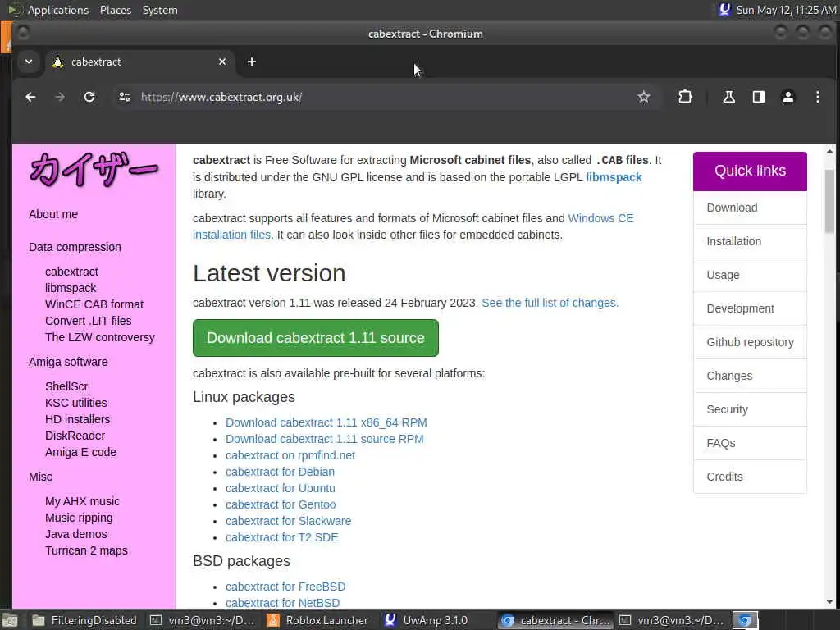Open the Extensions puzzle icon

pos(685,97)
